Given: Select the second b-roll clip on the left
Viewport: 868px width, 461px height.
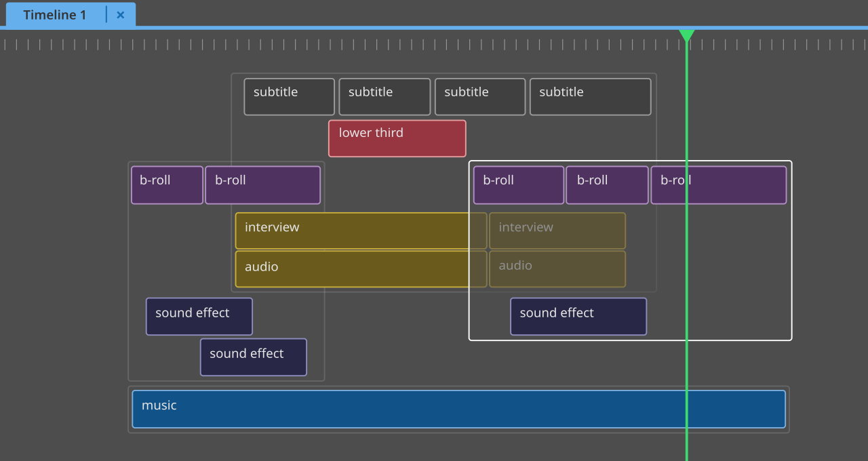Looking at the screenshot, I should pyautogui.click(x=262, y=184).
